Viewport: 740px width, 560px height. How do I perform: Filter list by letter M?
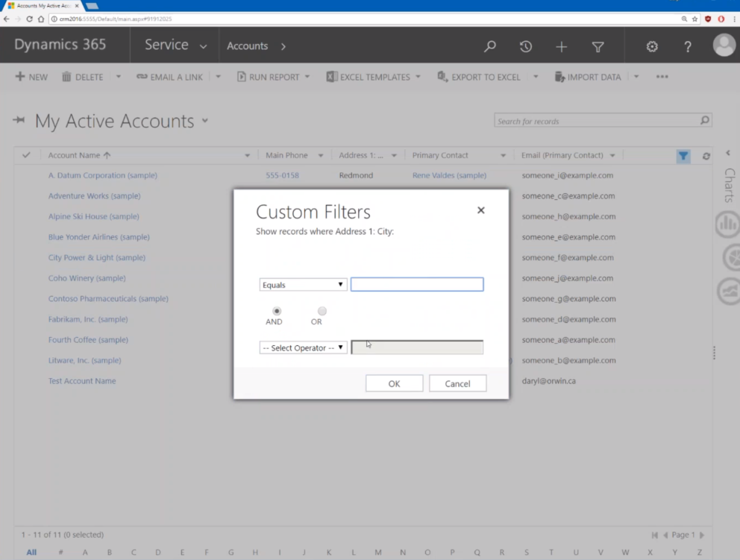pyautogui.click(x=378, y=552)
